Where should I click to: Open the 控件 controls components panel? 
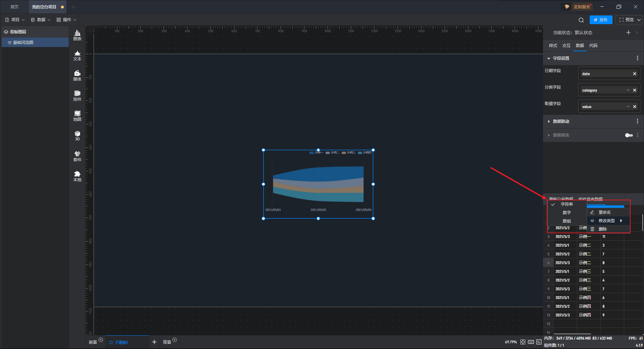(x=77, y=96)
